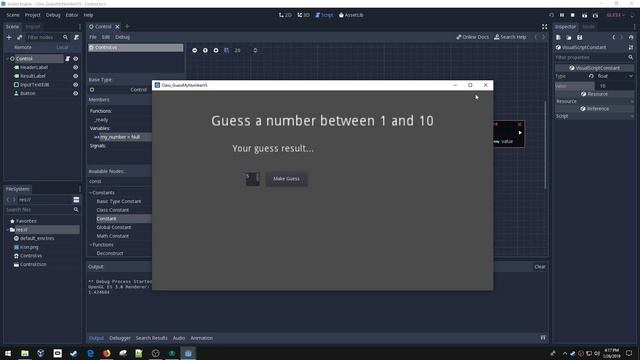Switch to the Debugger bottom tab

(x=120, y=338)
